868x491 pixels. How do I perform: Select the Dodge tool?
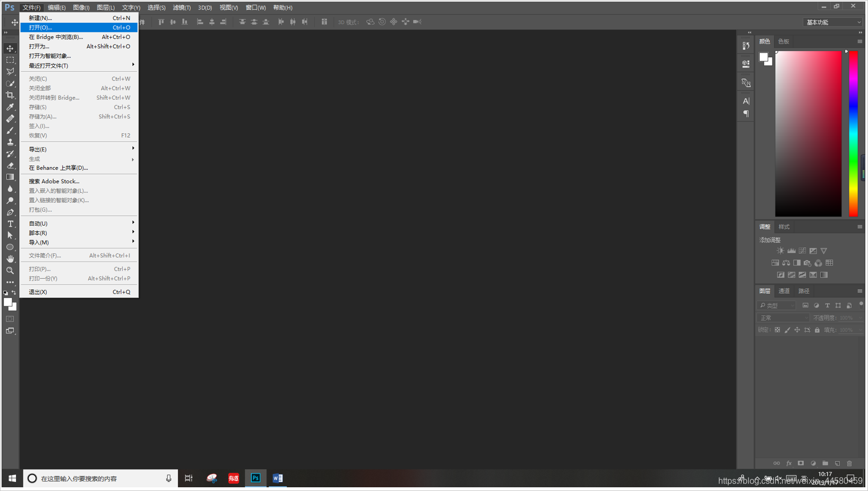click(10, 200)
